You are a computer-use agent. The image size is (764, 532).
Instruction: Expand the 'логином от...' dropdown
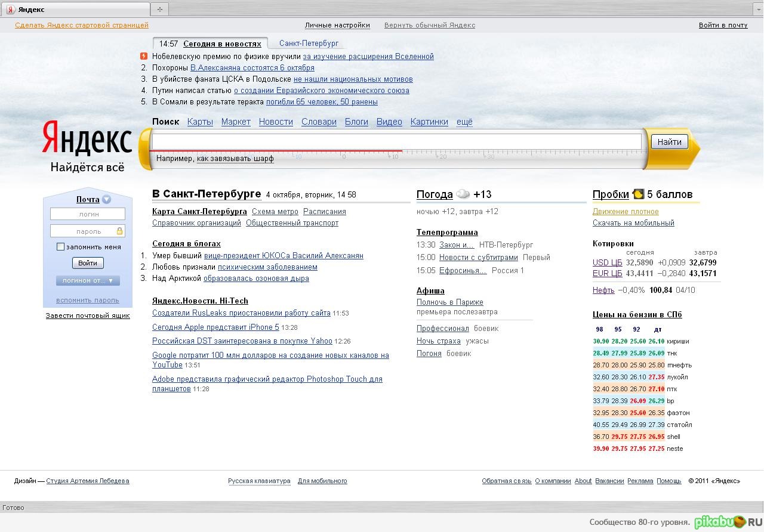(x=88, y=280)
